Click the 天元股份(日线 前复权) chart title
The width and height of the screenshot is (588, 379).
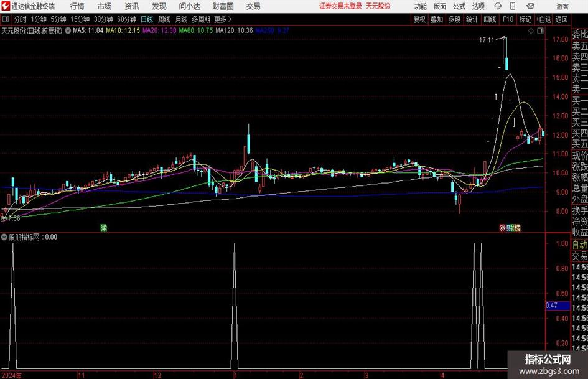point(32,30)
